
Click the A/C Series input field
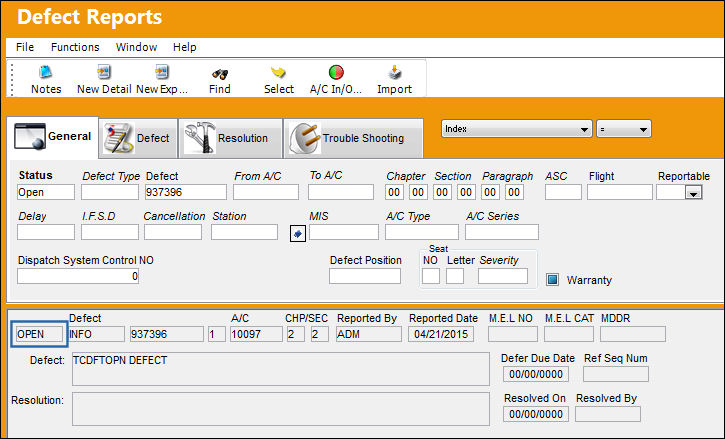click(502, 232)
